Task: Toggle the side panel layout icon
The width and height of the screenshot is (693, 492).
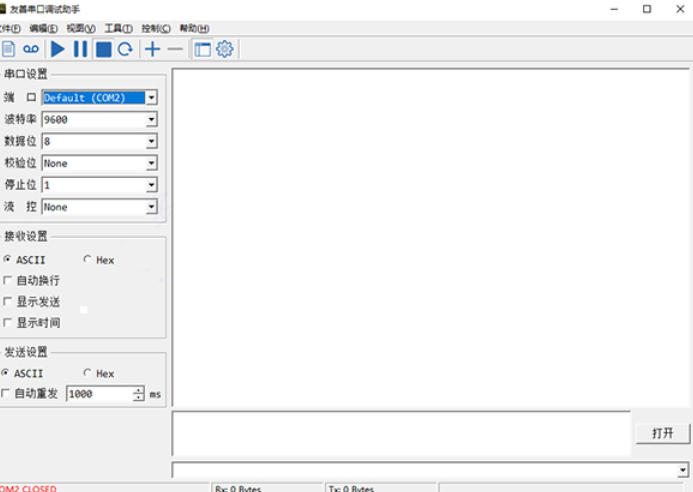Action: [x=203, y=49]
